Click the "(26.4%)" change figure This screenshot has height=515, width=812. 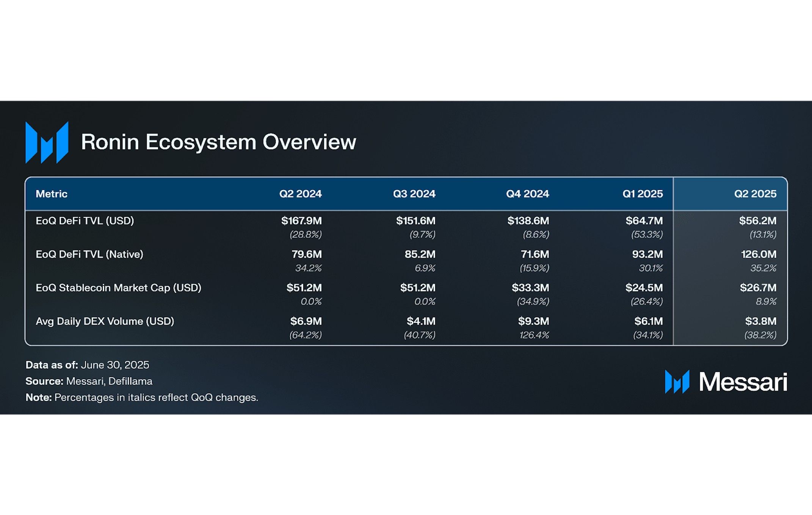647,302
